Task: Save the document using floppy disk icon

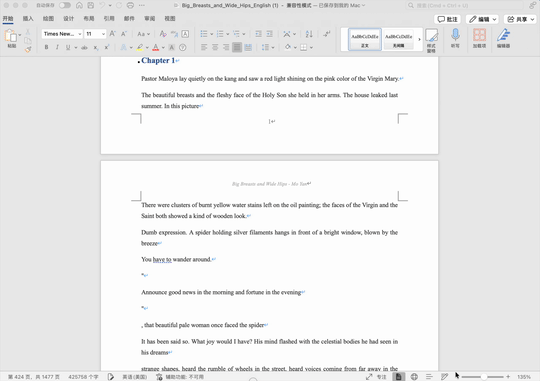Action: pyautogui.click(x=91, y=5)
